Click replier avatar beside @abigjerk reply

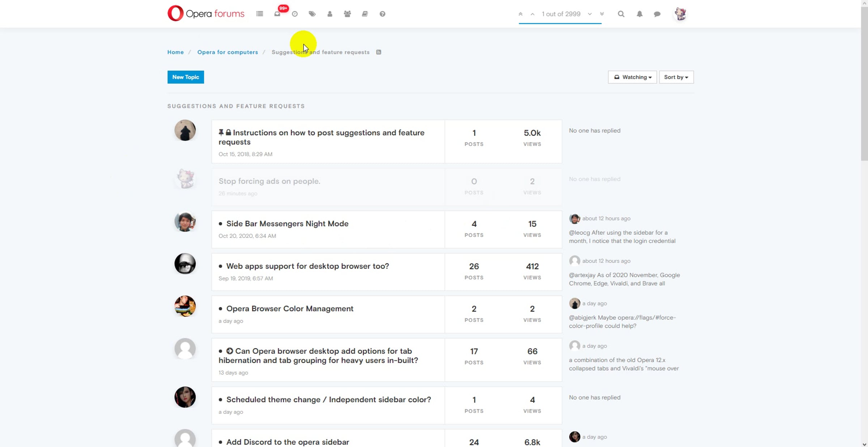pos(574,303)
